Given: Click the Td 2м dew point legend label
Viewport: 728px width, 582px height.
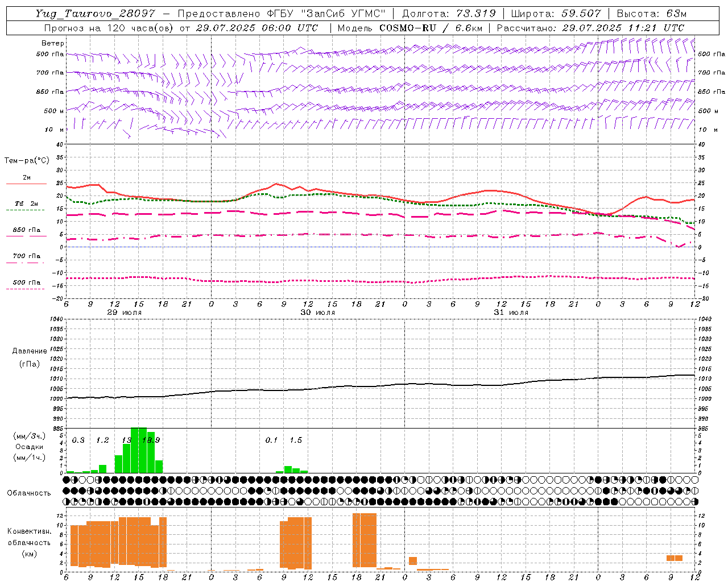Looking at the screenshot, I should coord(27,203).
